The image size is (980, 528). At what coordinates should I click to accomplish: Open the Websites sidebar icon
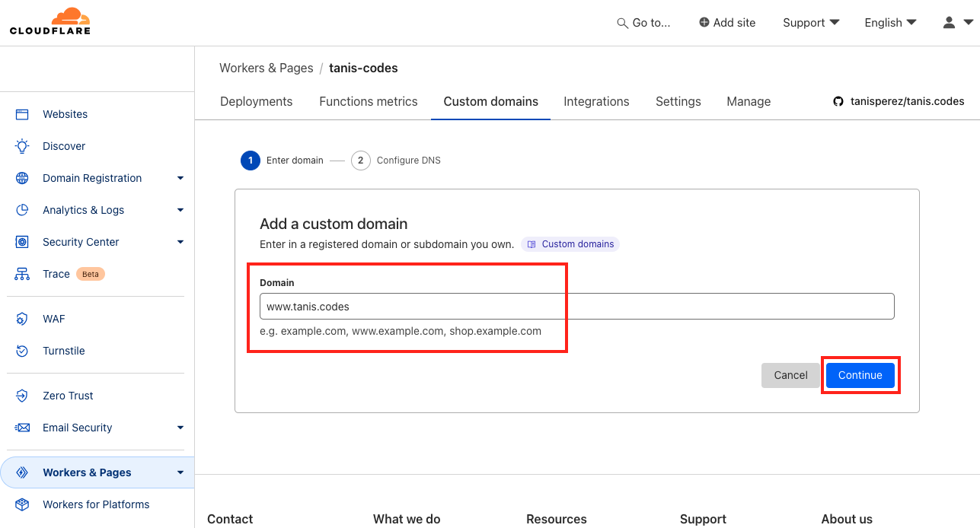[x=22, y=114]
